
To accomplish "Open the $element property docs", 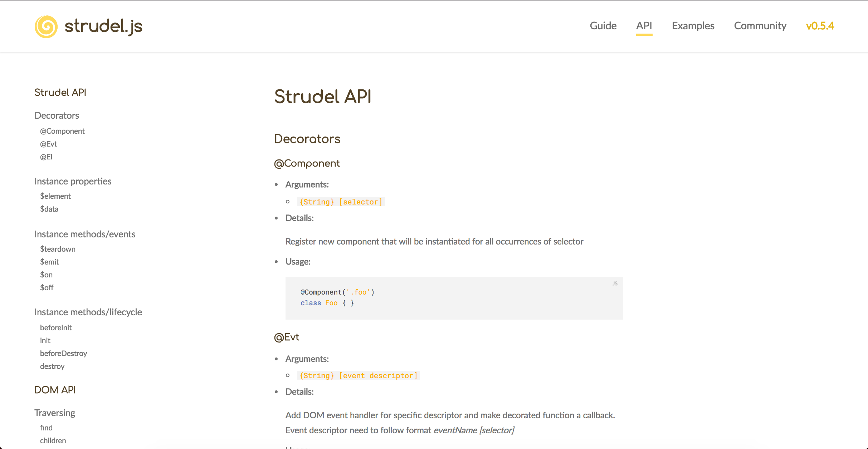I will 55,196.
